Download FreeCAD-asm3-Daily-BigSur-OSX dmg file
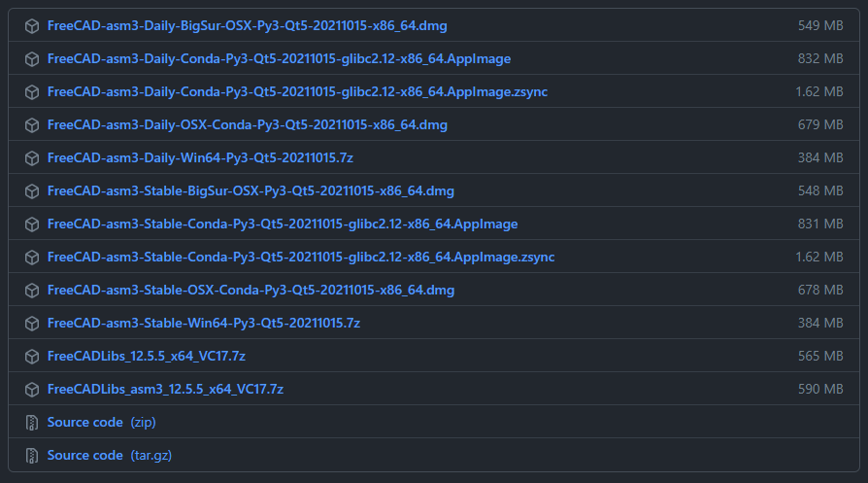868x483 pixels. (x=247, y=25)
